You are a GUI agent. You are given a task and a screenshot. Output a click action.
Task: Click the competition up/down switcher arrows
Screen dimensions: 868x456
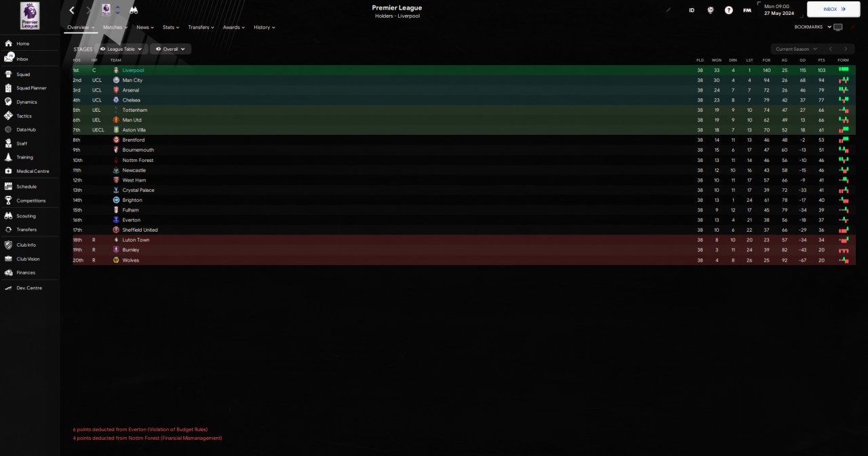coord(118,10)
